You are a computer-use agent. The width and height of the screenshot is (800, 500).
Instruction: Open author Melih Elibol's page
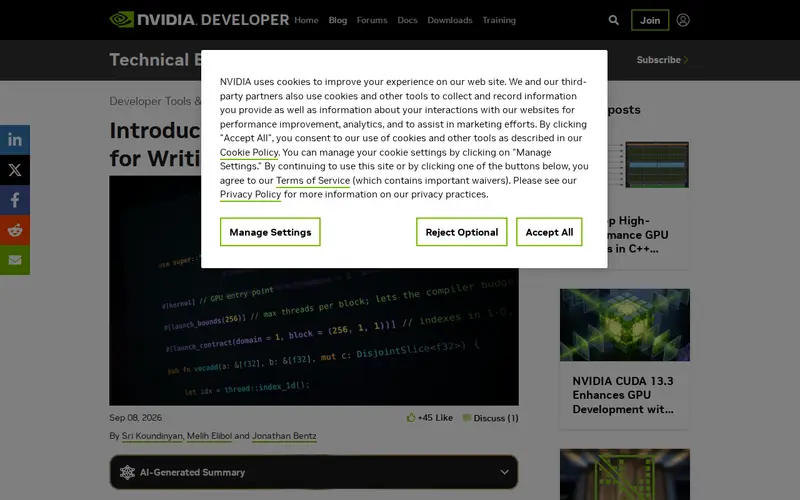pos(209,436)
